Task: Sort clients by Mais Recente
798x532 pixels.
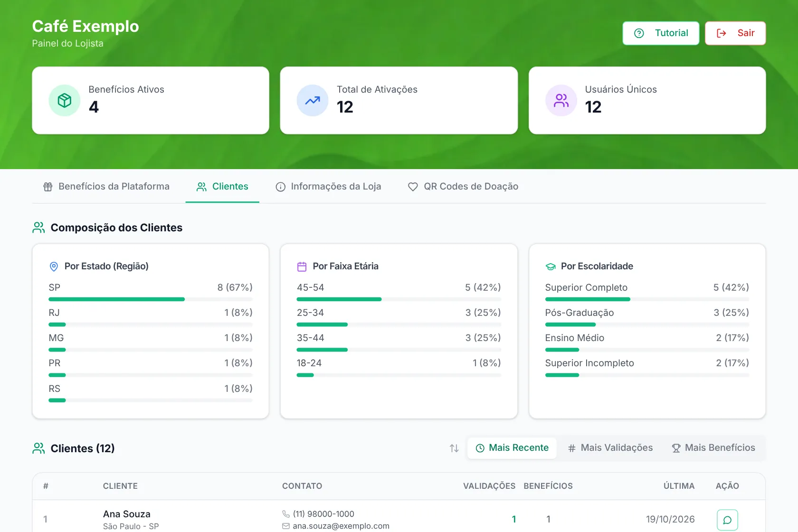Action: [512, 448]
